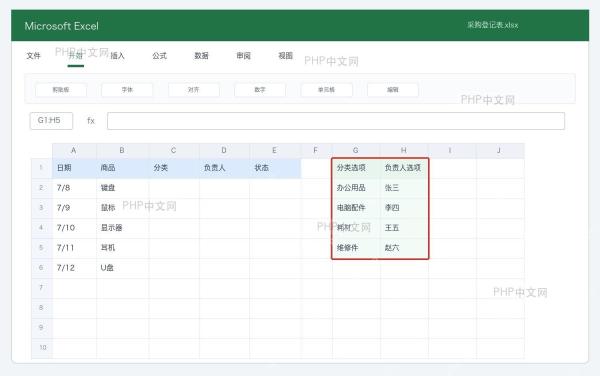This screenshot has width=600, height=376.
Task: Select the 张三 cell
Action: pos(404,188)
